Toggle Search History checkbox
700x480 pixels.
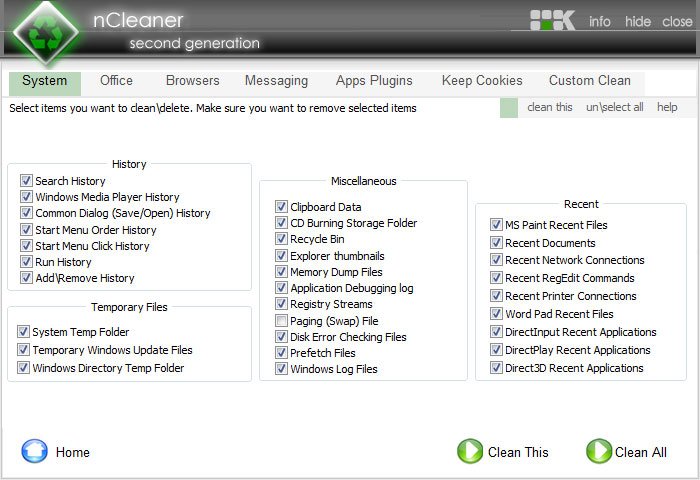(x=26, y=180)
